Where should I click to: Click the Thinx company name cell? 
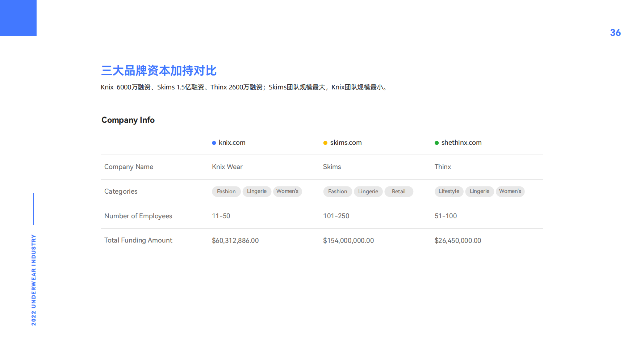(443, 167)
